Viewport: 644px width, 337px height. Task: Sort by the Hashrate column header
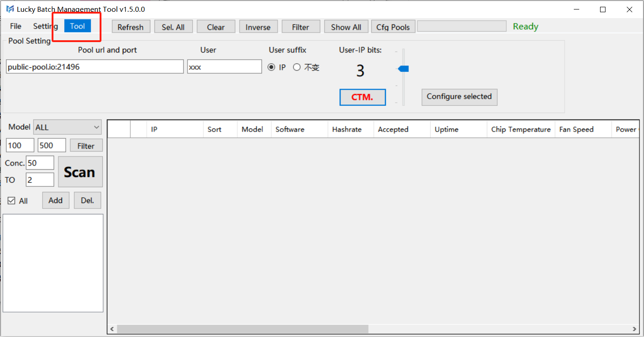click(347, 129)
